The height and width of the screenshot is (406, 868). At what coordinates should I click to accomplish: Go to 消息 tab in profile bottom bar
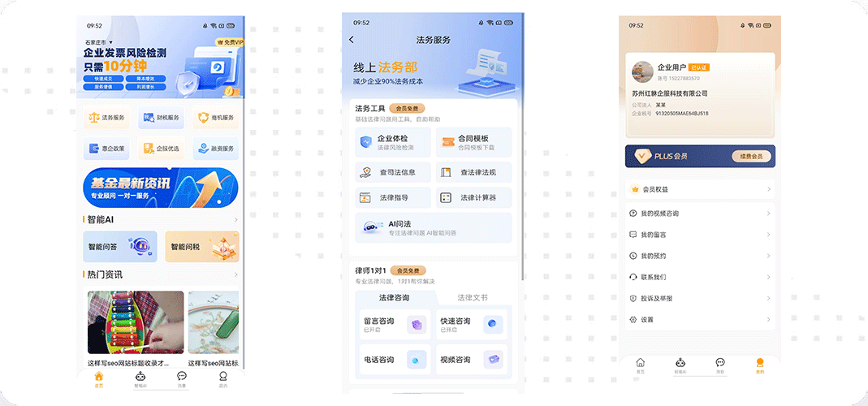click(x=719, y=365)
